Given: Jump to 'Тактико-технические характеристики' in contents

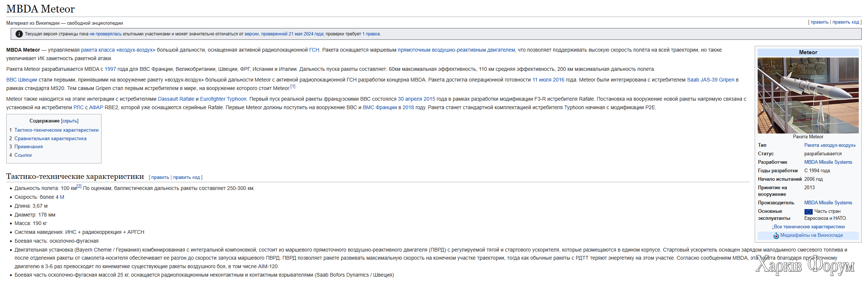Looking at the screenshot, I should tap(56, 130).
